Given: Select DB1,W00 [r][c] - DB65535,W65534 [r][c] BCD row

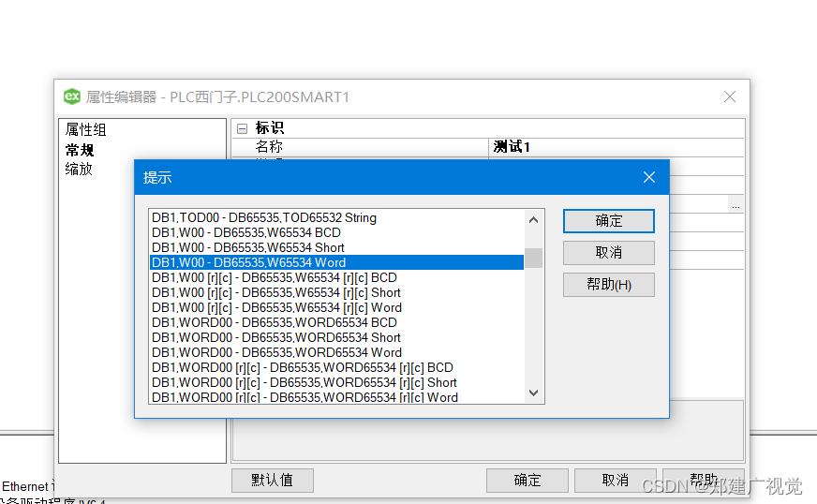Looking at the screenshot, I should [336, 277].
